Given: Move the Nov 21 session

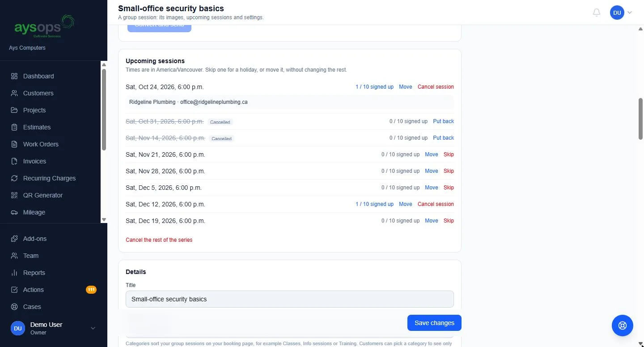Looking at the screenshot, I should 432,154.
